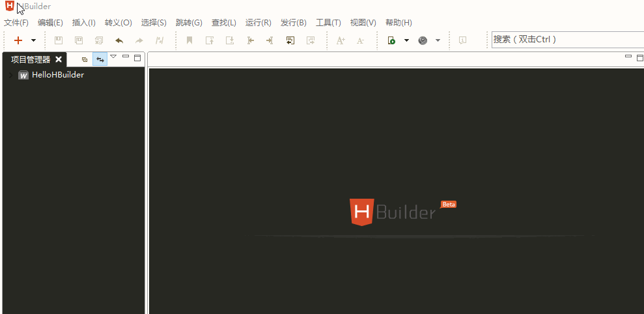
Task: Click the bookmark flag icon
Action: pos(189,40)
